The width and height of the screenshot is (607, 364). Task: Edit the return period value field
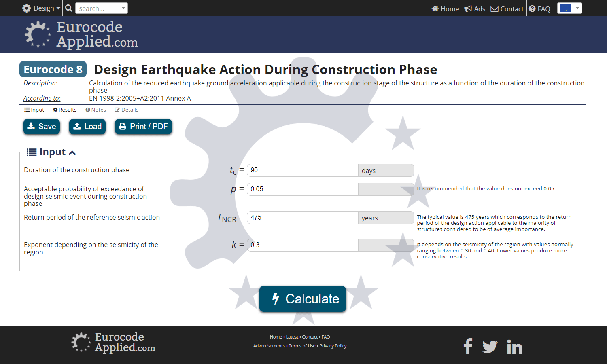302,217
